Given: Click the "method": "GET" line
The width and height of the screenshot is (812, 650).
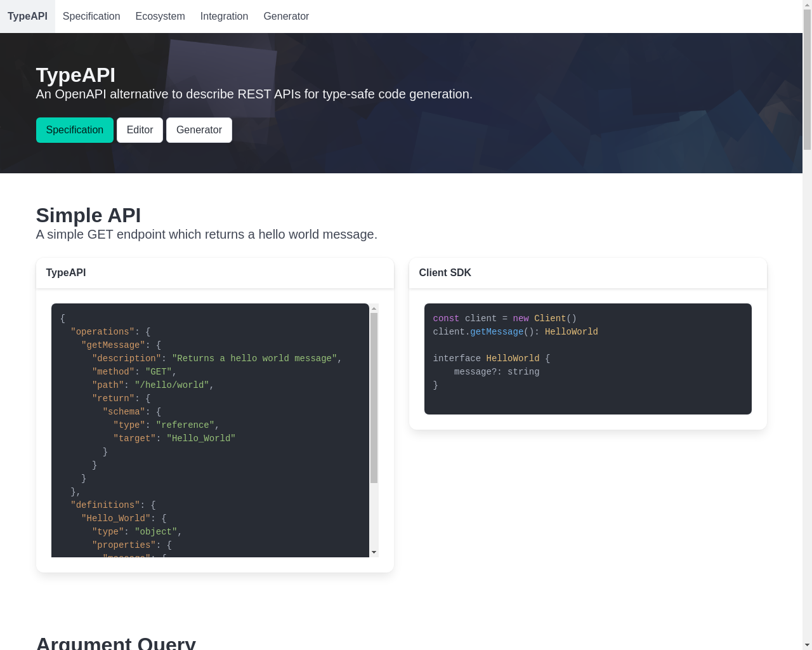Looking at the screenshot, I should pos(134,372).
